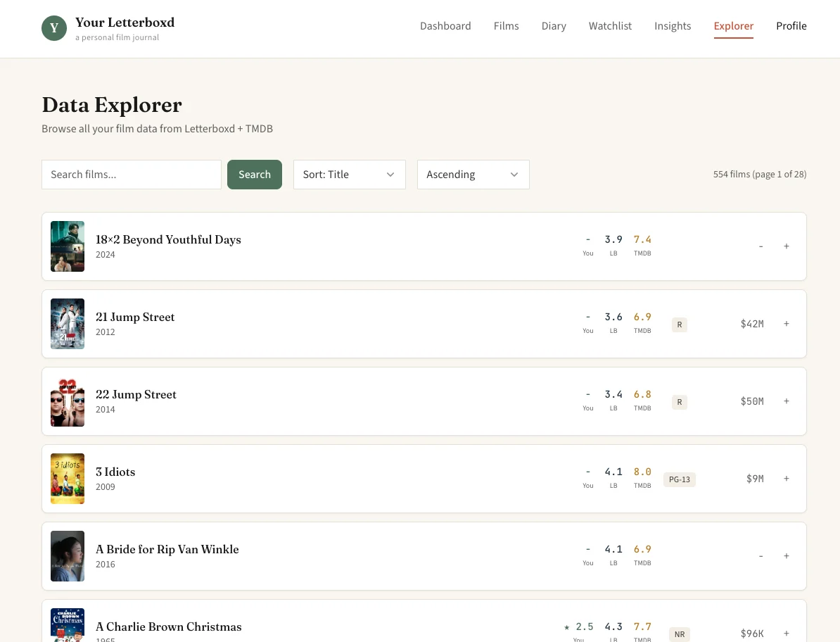Click plus icon on 22 Jump Street row
The width and height of the screenshot is (840, 642).
pos(786,401)
